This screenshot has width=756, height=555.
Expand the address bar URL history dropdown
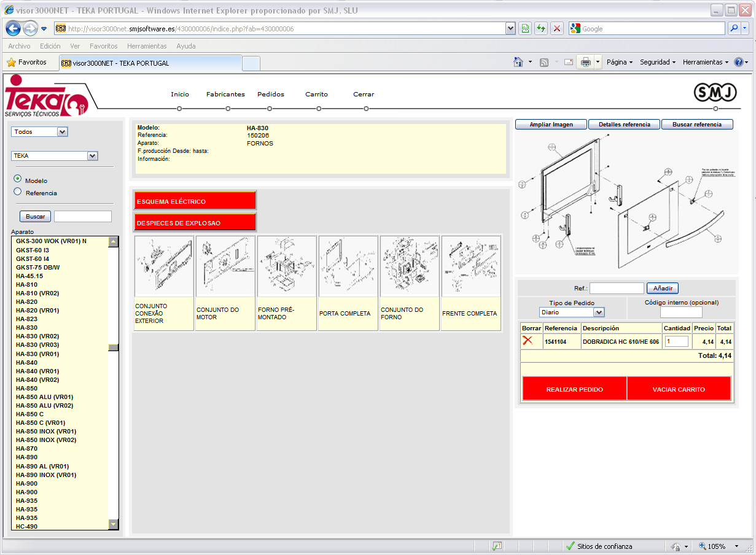tap(510, 28)
